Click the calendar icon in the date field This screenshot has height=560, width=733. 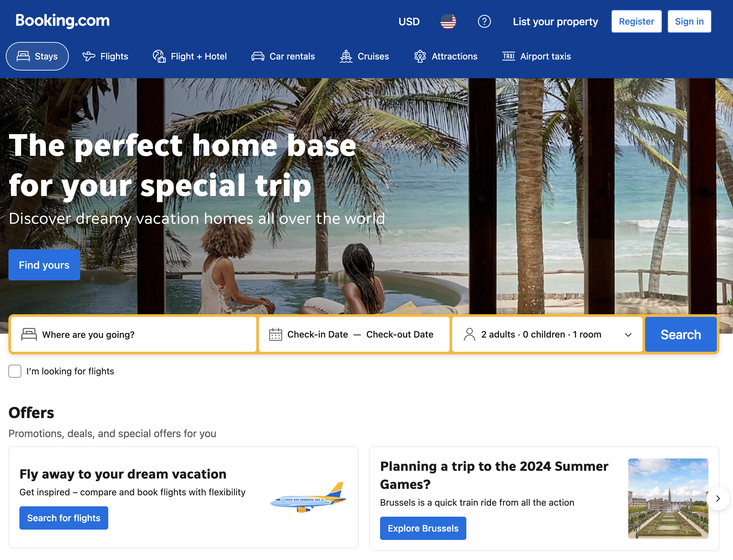(276, 334)
